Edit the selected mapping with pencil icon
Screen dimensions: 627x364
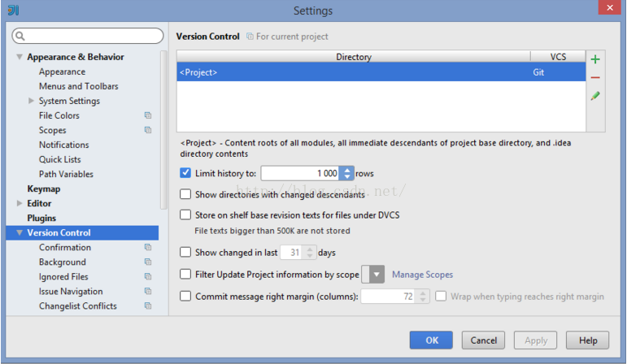(595, 96)
